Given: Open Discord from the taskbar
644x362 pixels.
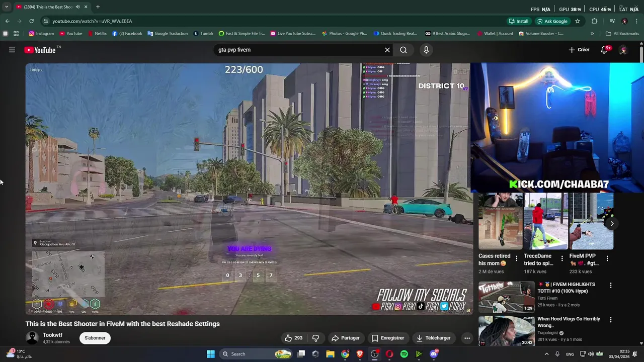Looking at the screenshot, I should pyautogui.click(x=434, y=354).
